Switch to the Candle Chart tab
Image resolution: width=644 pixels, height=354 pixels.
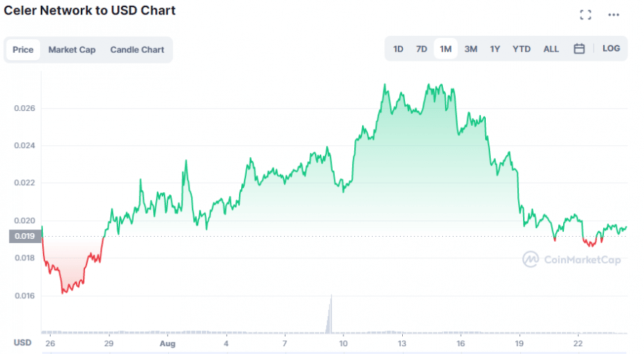137,49
